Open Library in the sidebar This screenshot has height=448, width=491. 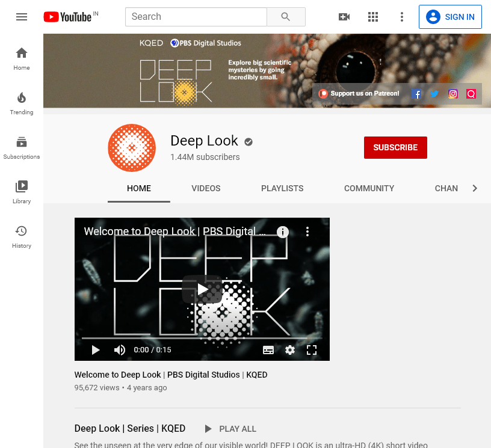[22, 192]
